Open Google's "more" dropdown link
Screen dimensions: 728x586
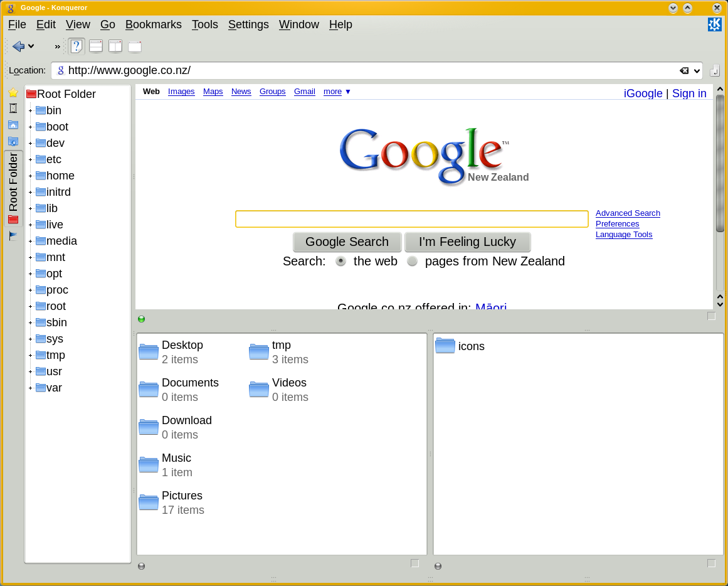click(337, 92)
